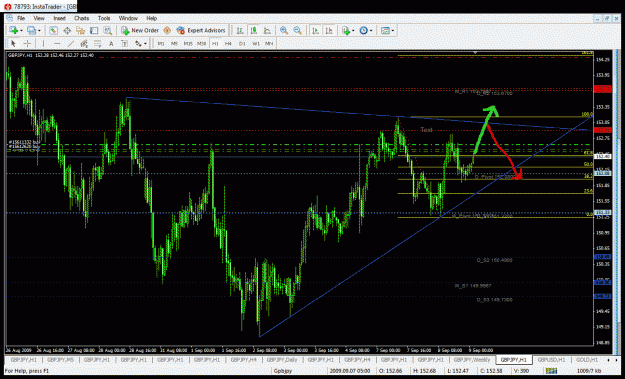This screenshot has width=625, height=379.
Task: Open the GBPJPY,Daily chart tab
Action: coord(282,360)
